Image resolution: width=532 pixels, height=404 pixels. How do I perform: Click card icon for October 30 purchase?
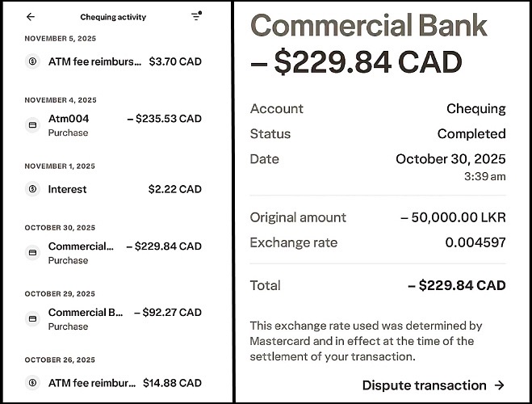click(x=32, y=253)
